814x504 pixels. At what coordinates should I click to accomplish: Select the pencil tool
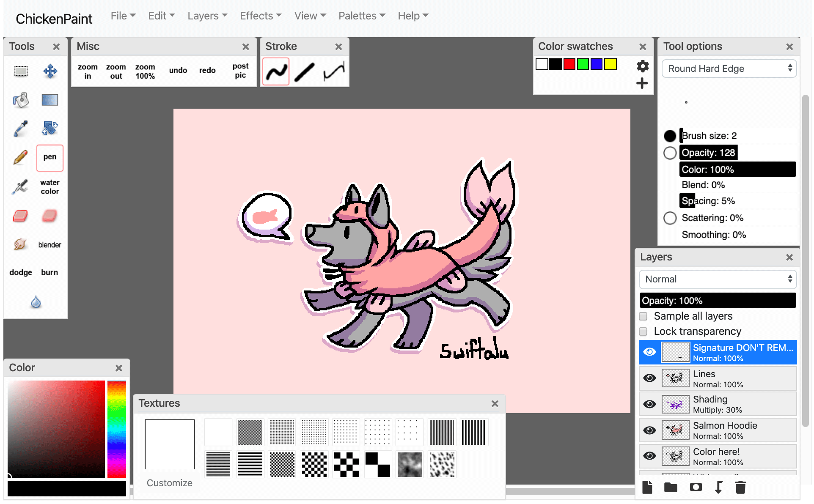click(x=21, y=158)
